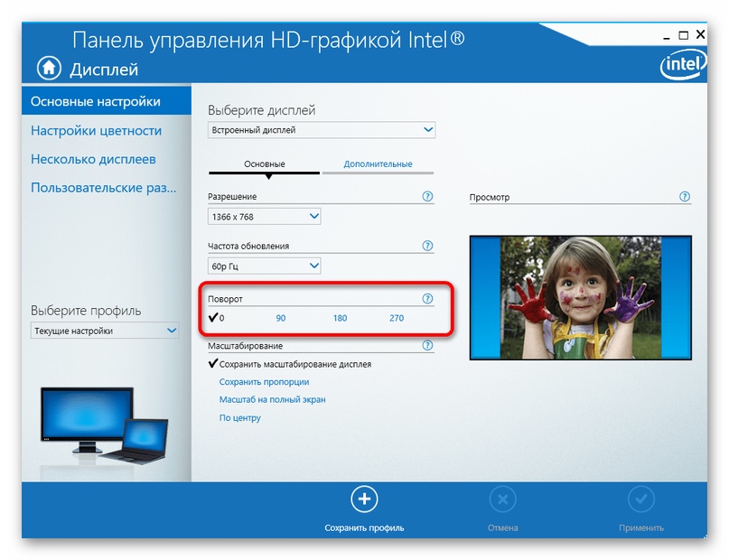Set rotation to 180 degrees

coord(340,318)
